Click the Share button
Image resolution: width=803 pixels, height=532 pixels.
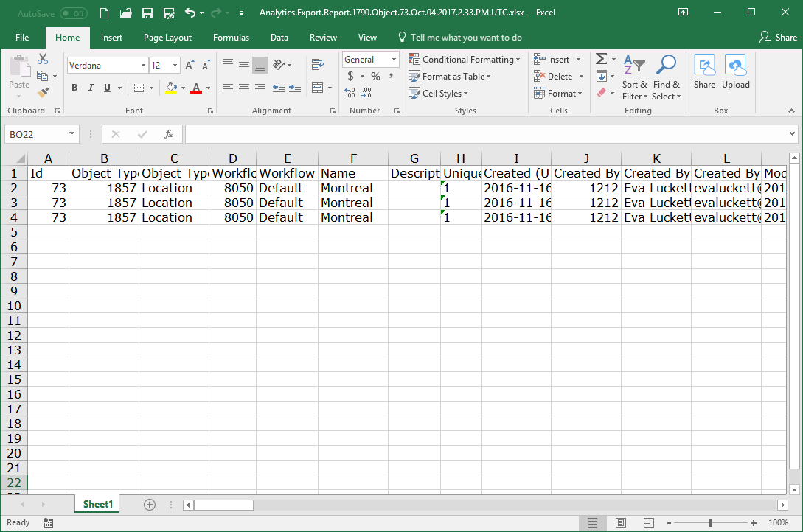[x=704, y=72]
